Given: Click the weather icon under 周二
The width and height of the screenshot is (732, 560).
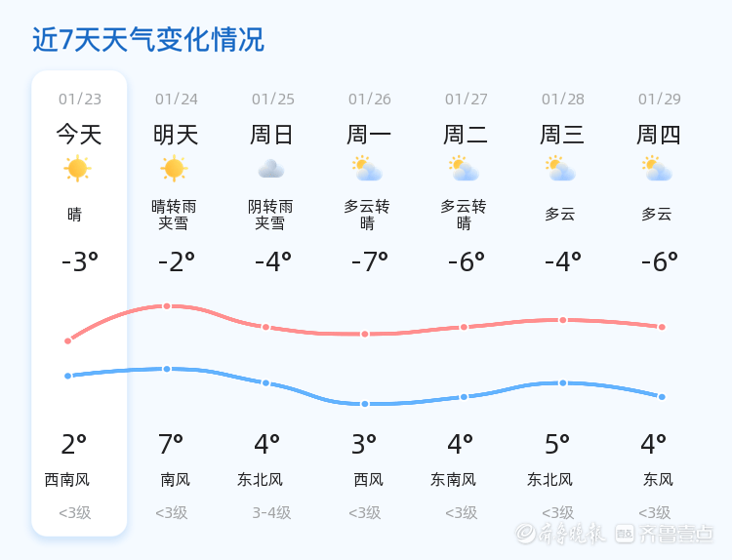Looking at the screenshot, I should pyautogui.click(x=464, y=169).
